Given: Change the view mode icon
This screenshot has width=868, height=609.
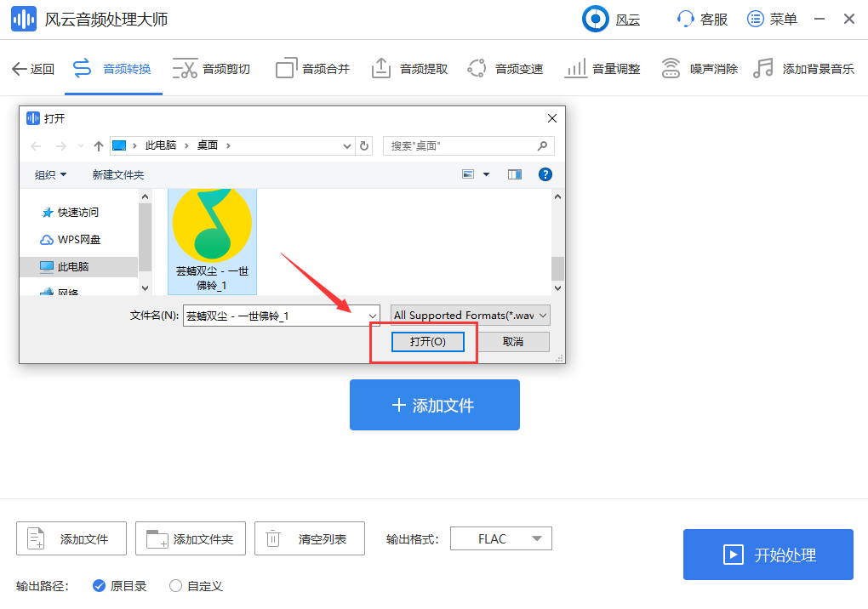Looking at the screenshot, I should (468, 174).
